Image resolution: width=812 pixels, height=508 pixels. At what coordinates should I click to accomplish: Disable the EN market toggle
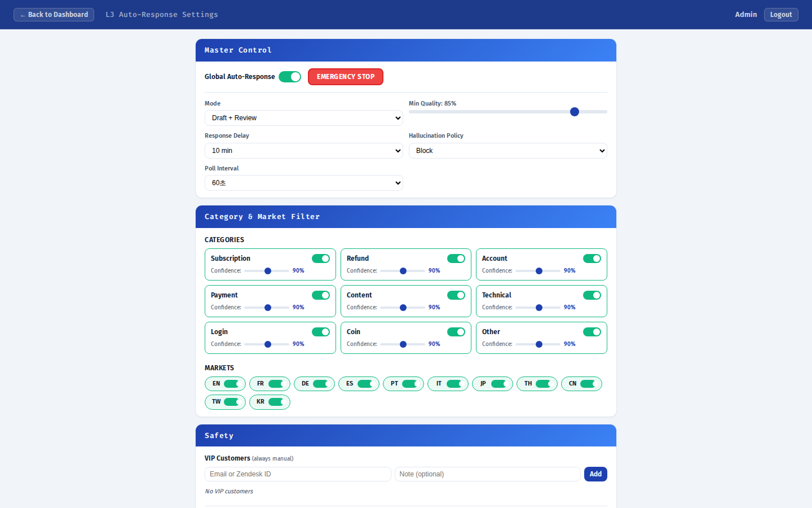(231, 384)
